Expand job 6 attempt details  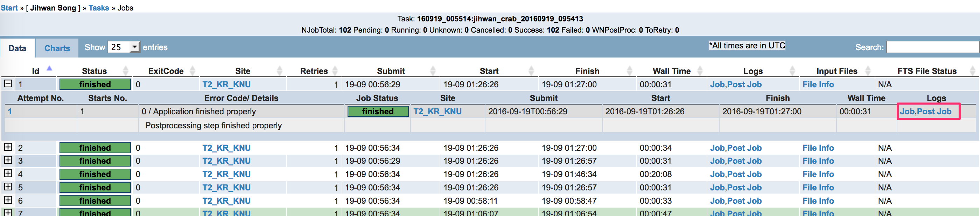(x=8, y=200)
